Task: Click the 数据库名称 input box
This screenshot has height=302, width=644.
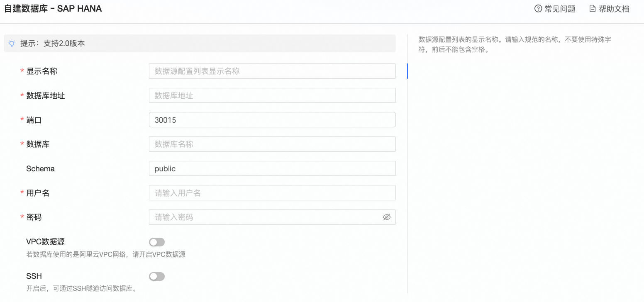Action: [272, 144]
